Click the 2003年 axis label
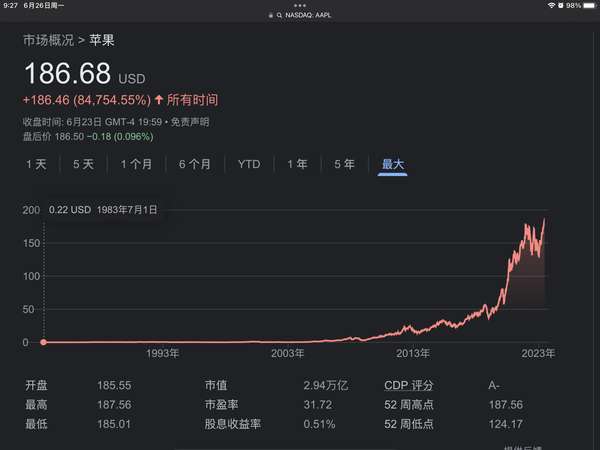Image resolution: width=600 pixels, height=450 pixels. pyautogui.click(x=287, y=353)
